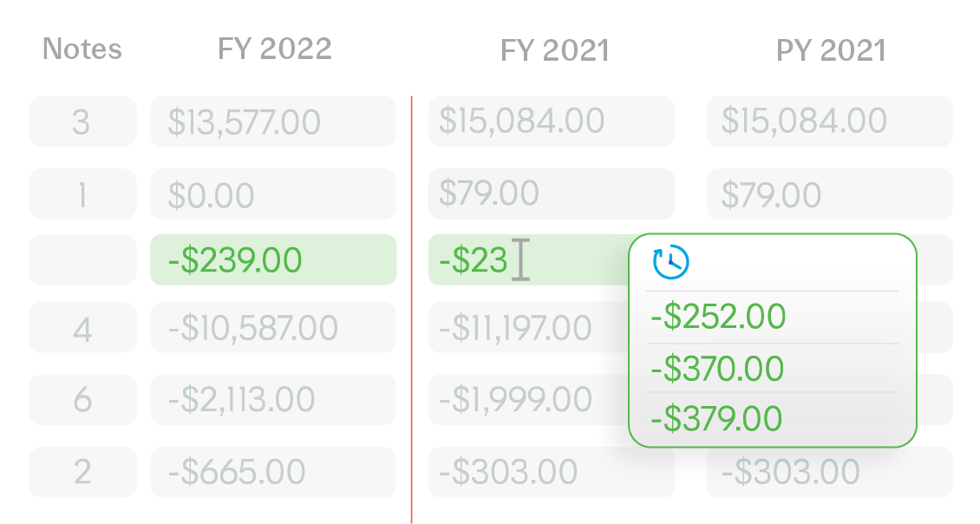Click the Notes cell showing 3
The height and width of the screenshot is (524, 980).
[82, 121]
